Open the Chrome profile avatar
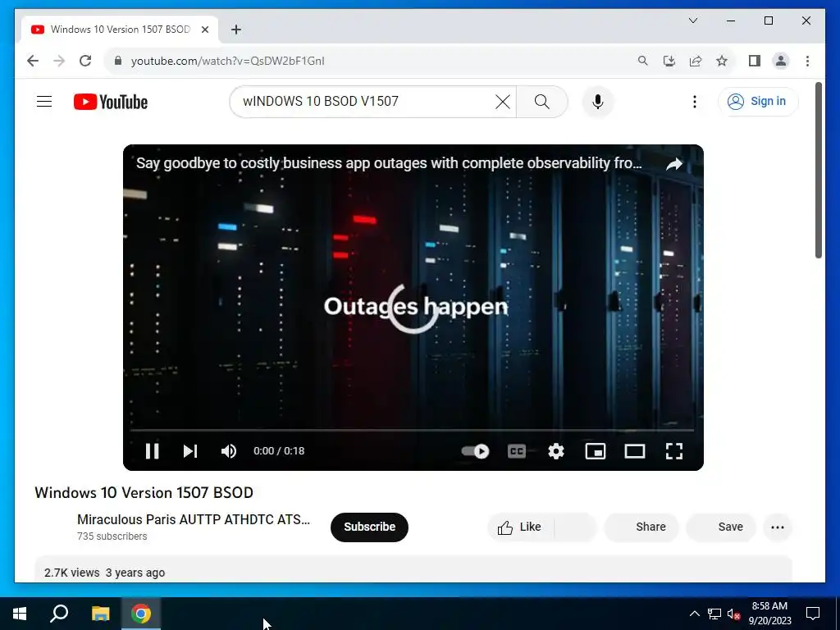The image size is (840, 630). pos(781,61)
